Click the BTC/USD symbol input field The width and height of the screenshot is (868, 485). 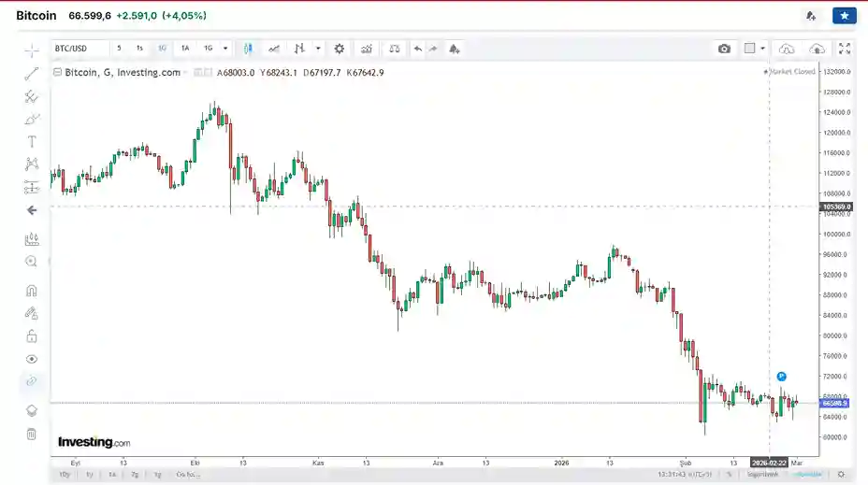(79, 49)
